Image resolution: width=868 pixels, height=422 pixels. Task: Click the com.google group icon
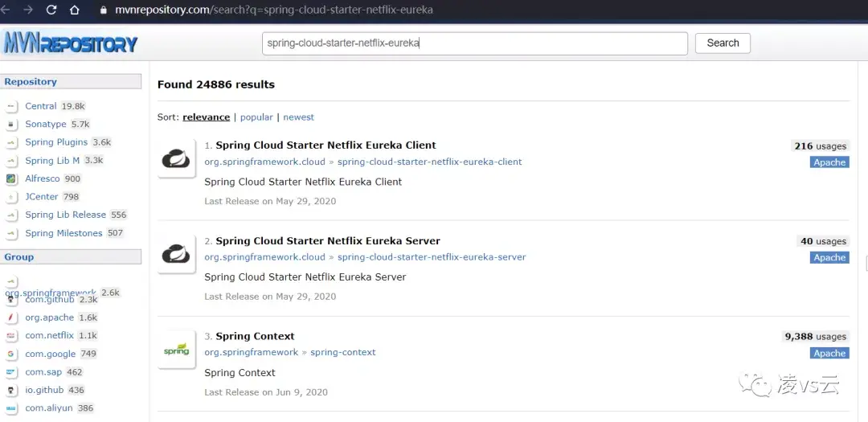pyautogui.click(x=11, y=354)
